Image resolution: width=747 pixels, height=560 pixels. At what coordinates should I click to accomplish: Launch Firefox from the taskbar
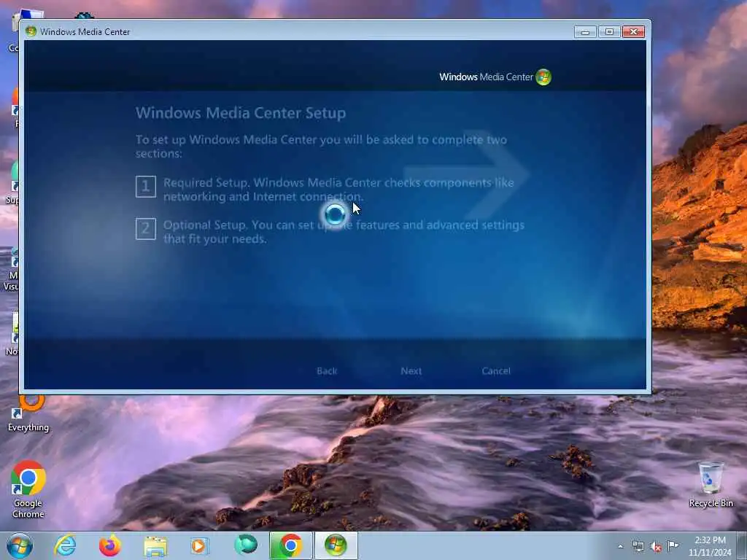(x=109, y=545)
